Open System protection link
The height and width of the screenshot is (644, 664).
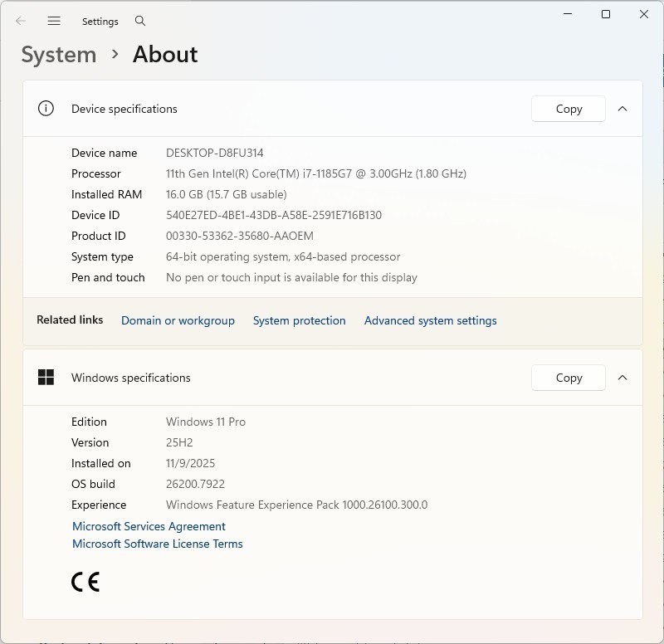(299, 320)
